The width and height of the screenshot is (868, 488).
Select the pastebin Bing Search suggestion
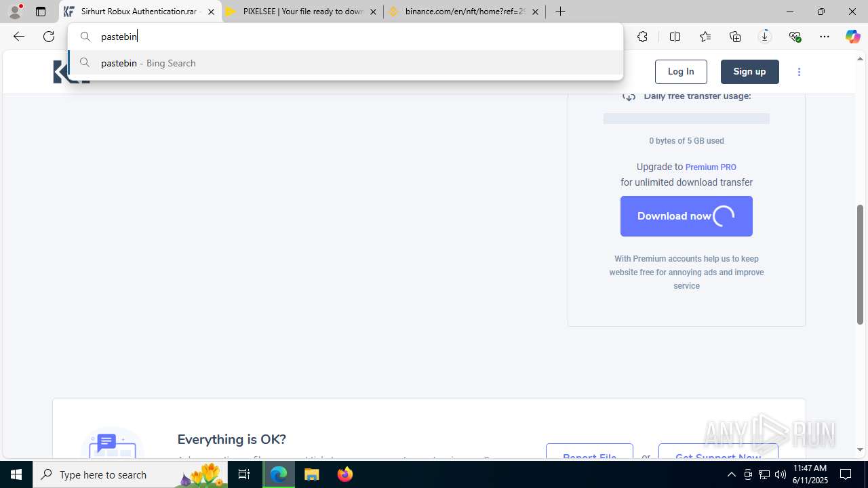click(346, 63)
